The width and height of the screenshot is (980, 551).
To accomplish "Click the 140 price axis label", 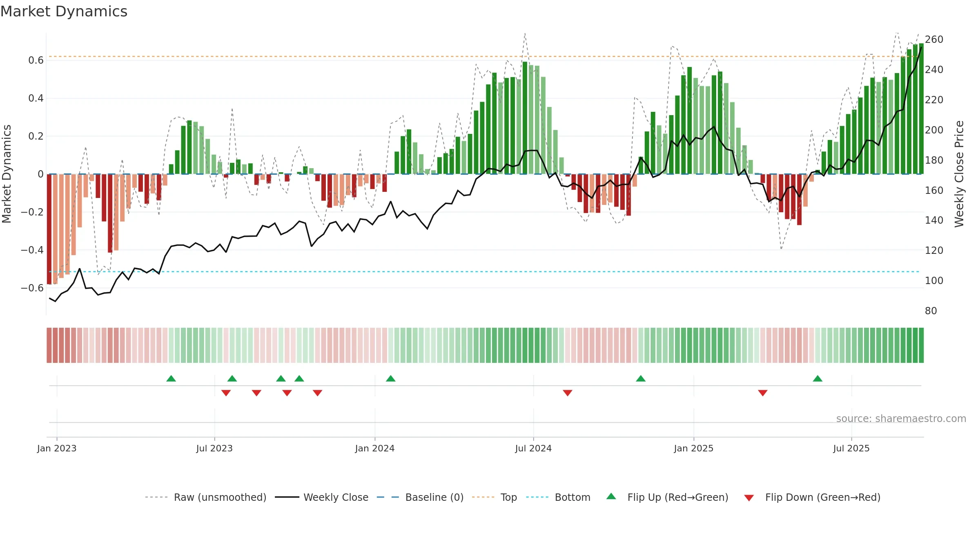I will (x=934, y=220).
